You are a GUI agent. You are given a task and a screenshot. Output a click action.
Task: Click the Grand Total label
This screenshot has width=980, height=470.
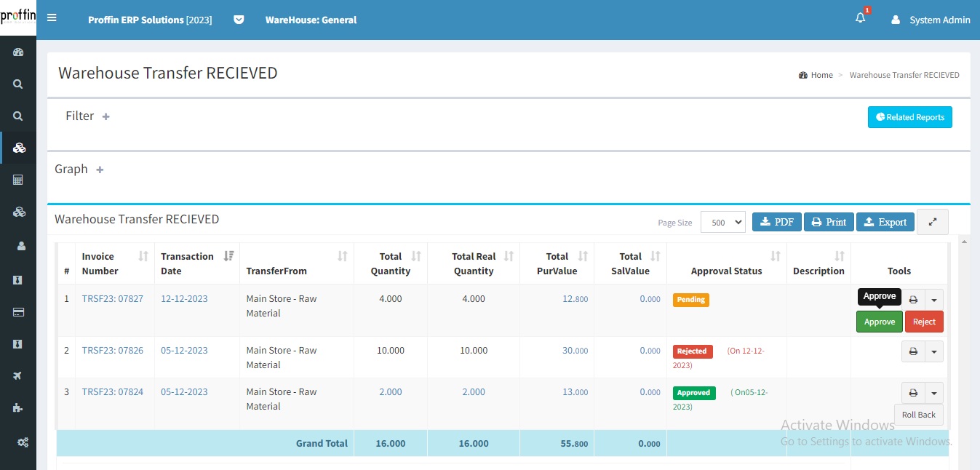(322, 443)
